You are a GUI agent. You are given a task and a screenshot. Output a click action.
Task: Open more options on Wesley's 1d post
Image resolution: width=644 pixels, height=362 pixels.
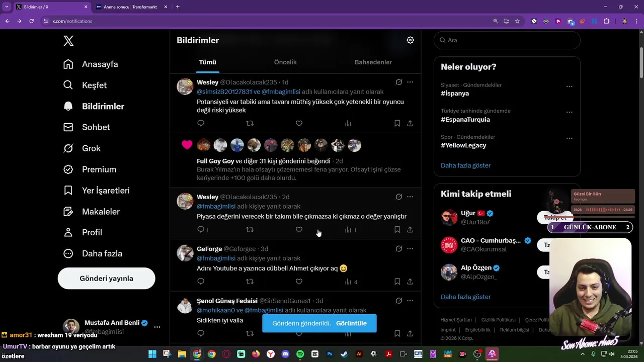(410, 82)
